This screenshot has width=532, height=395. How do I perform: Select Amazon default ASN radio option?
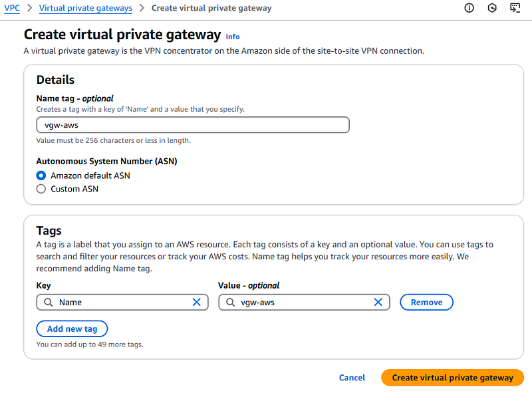click(x=41, y=176)
